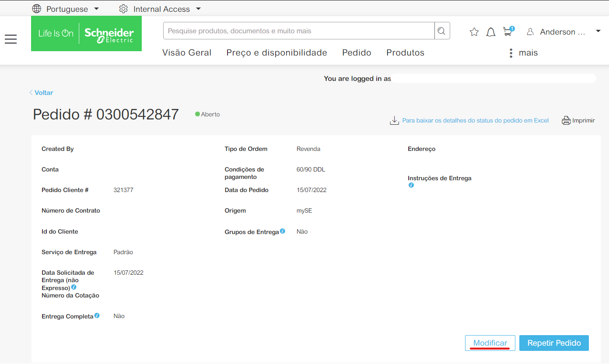The image size is (609, 364).
Task: Click Data do Pedido value 15/07/2022
Action: point(311,190)
